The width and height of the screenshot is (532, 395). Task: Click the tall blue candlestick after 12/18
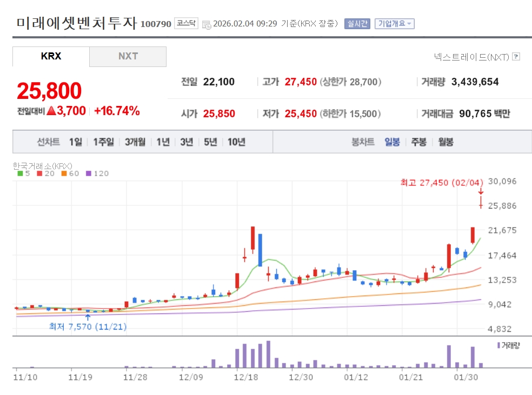click(260, 250)
